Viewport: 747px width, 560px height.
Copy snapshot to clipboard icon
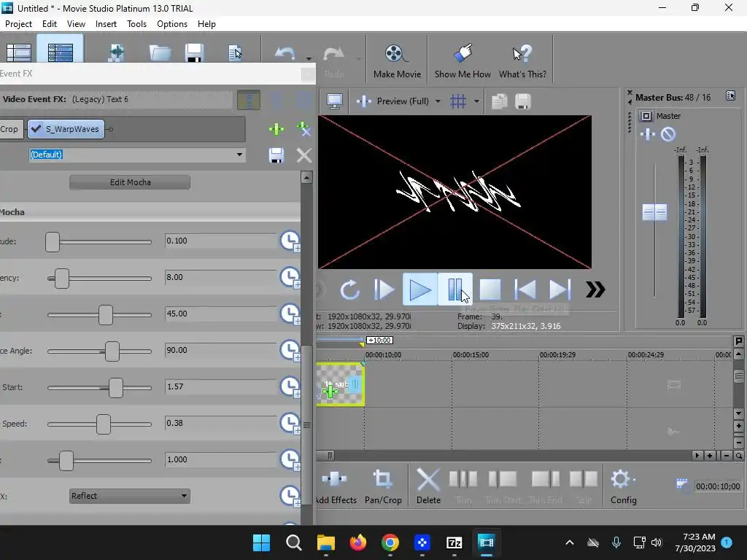(499, 101)
